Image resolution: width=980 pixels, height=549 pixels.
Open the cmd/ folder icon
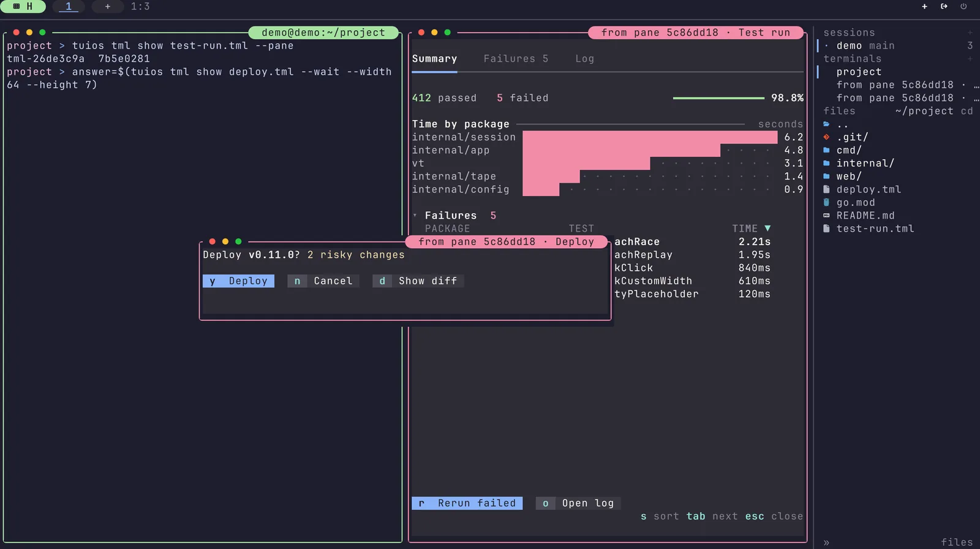(826, 150)
